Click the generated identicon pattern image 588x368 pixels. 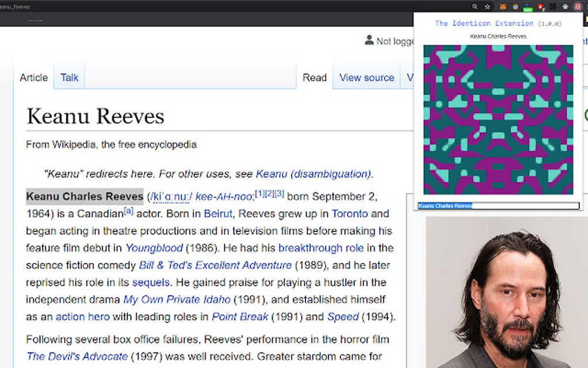[x=498, y=119]
